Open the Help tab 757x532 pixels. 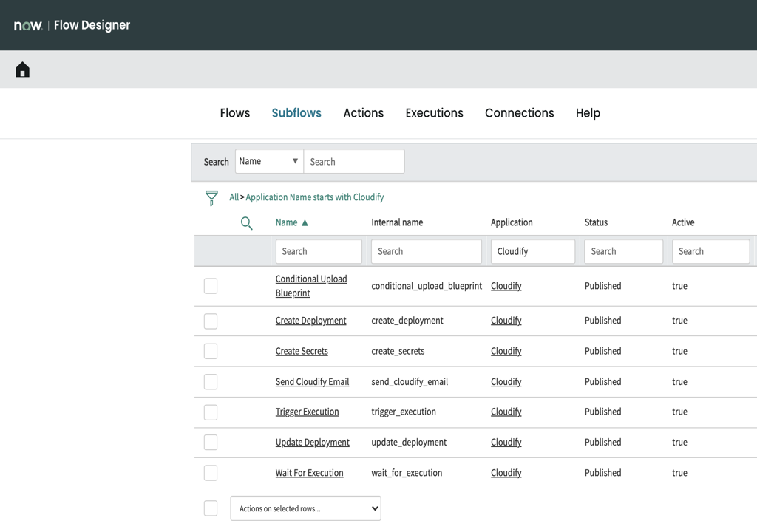coord(588,113)
